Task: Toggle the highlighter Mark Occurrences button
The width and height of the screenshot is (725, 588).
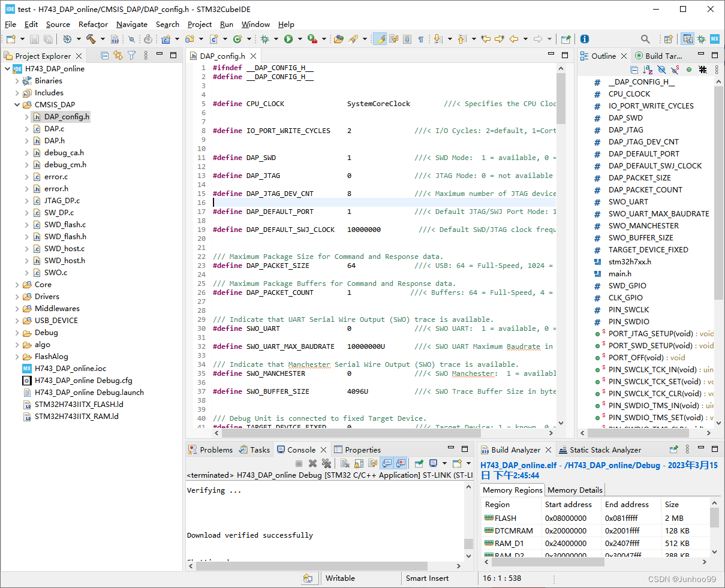Action: coord(380,39)
